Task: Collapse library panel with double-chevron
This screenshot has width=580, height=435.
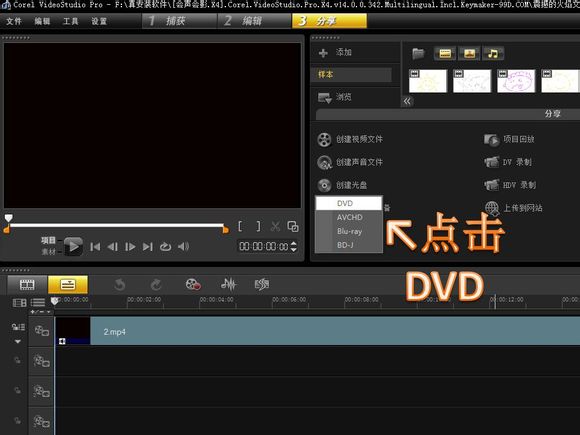Action: [407, 101]
